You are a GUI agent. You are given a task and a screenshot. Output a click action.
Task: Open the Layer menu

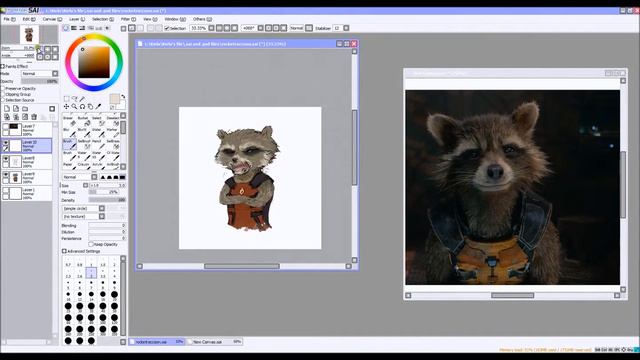(x=77, y=19)
